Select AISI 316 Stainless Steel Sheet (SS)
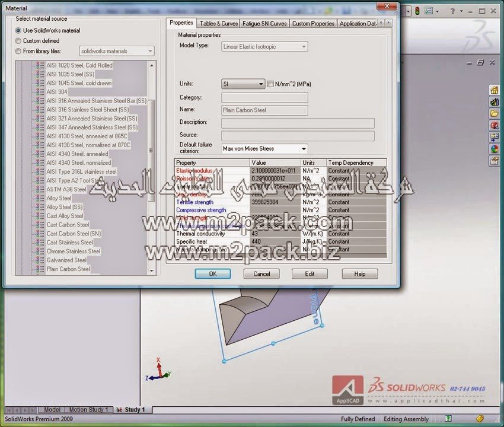The height and width of the screenshot is (427, 504). coord(87,110)
